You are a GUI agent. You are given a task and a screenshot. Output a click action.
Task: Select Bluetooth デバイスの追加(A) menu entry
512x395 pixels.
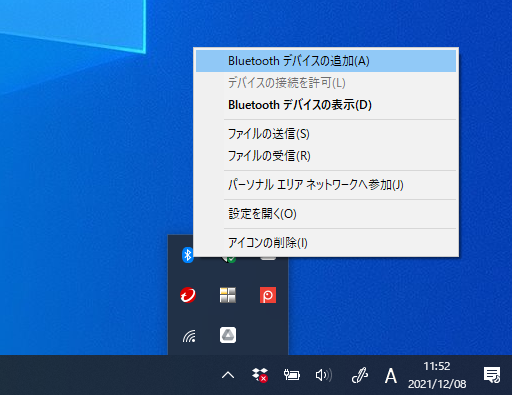pyautogui.click(x=326, y=61)
